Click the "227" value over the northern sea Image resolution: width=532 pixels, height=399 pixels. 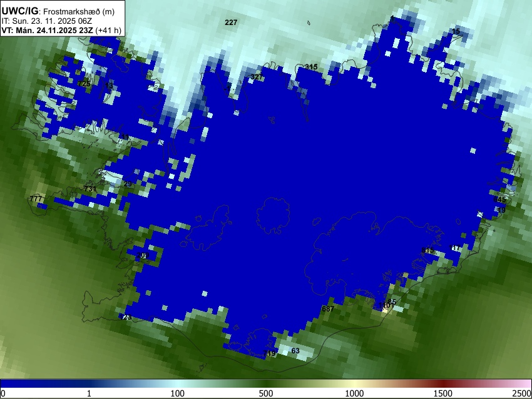point(231,23)
